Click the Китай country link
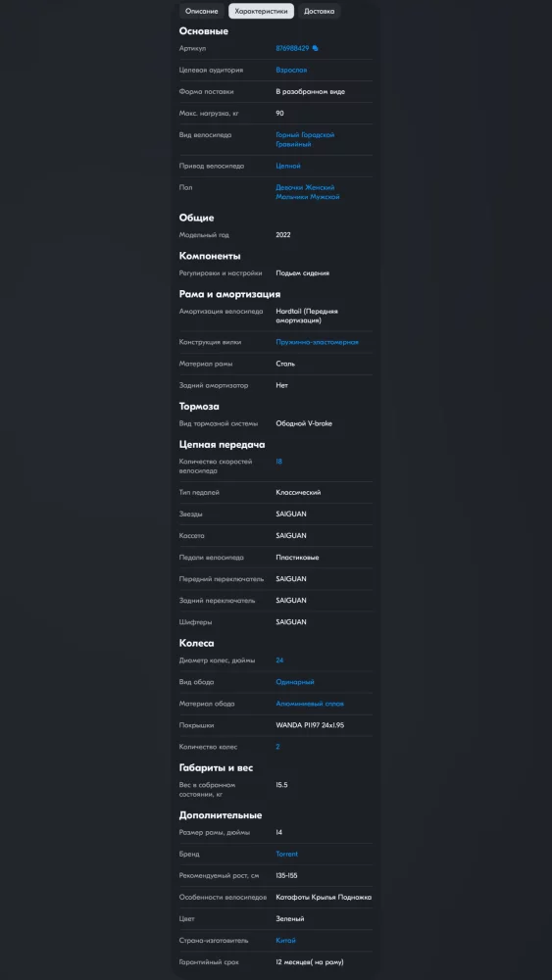552x980 pixels. point(285,940)
